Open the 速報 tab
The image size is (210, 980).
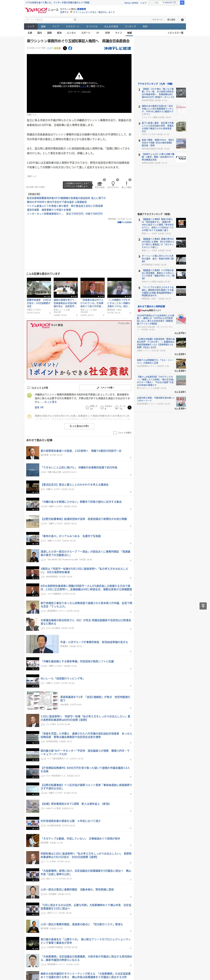pyautogui.click(x=43, y=27)
